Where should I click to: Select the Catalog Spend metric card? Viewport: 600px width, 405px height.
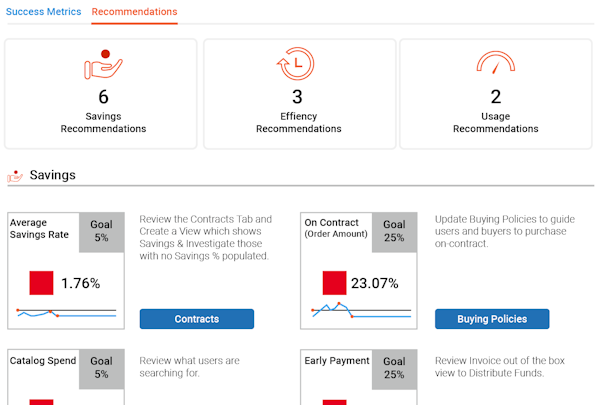click(65, 376)
